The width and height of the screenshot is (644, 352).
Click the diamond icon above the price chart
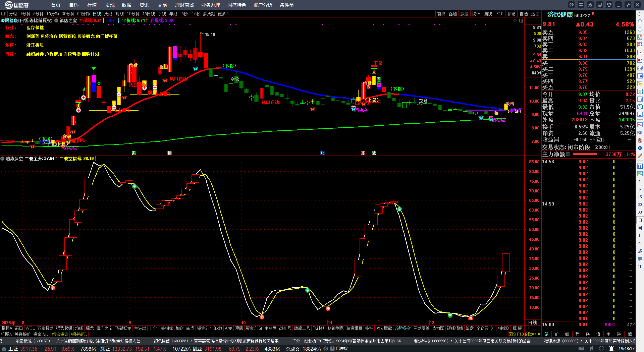515,21
